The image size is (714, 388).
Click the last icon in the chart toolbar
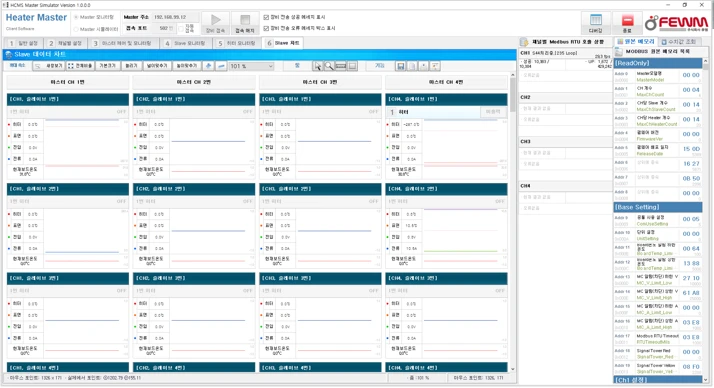[435, 66]
